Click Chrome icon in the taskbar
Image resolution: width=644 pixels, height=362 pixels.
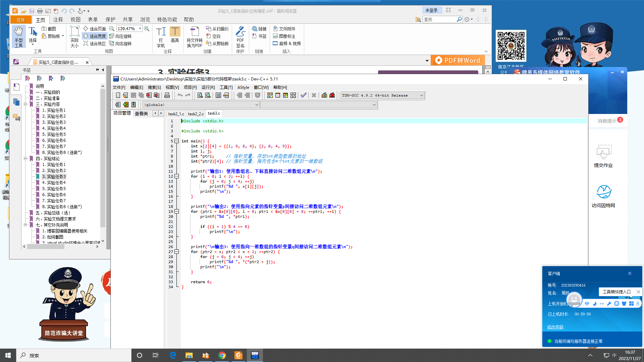(222, 355)
